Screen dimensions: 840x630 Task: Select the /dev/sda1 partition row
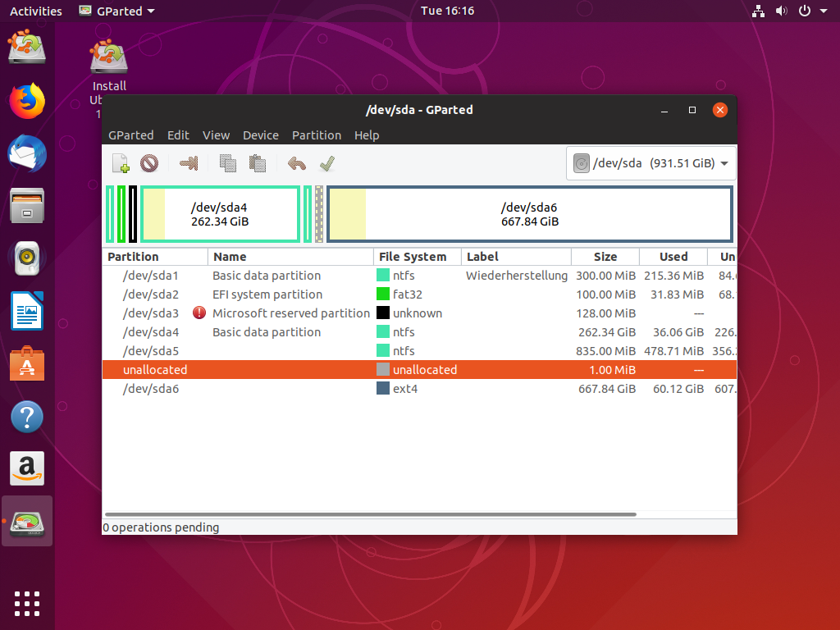[x=419, y=276]
